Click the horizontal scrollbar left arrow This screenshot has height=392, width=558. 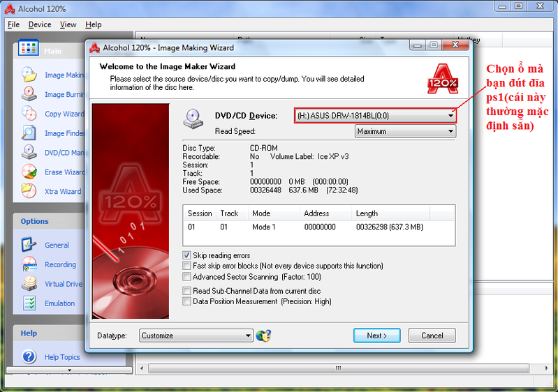[142, 368]
